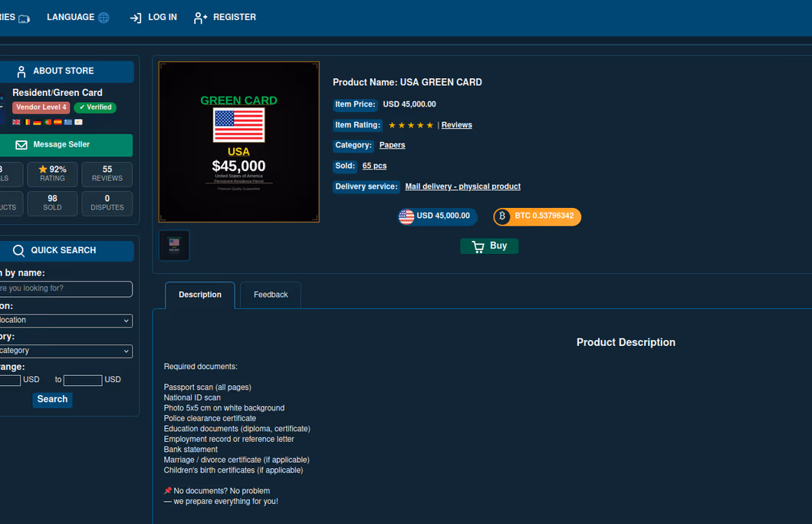This screenshot has width=812, height=524.
Task: Click the envelope icon on Message Seller
Action: coord(21,145)
